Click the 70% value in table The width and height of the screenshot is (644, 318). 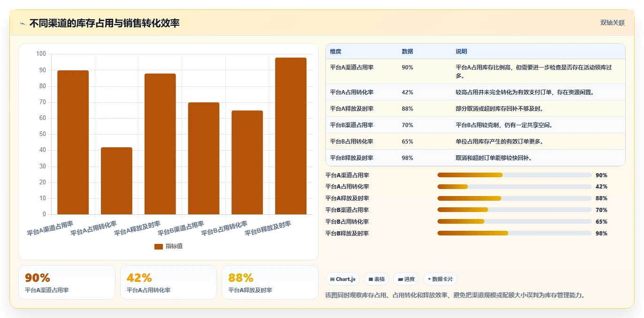tap(407, 125)
